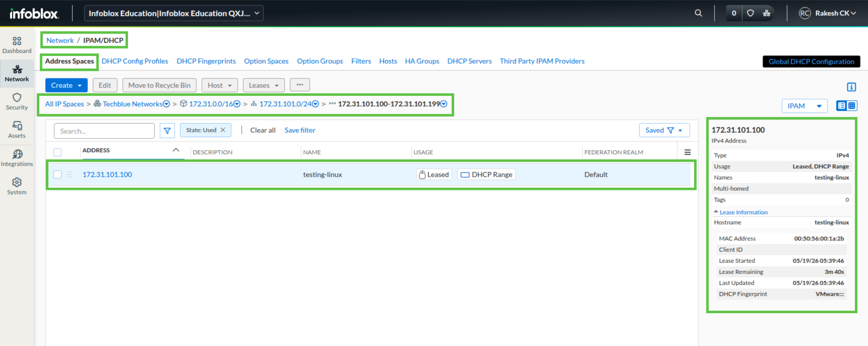Switch to DHCP Config Profiles tab
This screenshot has width=868, height=346.
coord(135,61)
